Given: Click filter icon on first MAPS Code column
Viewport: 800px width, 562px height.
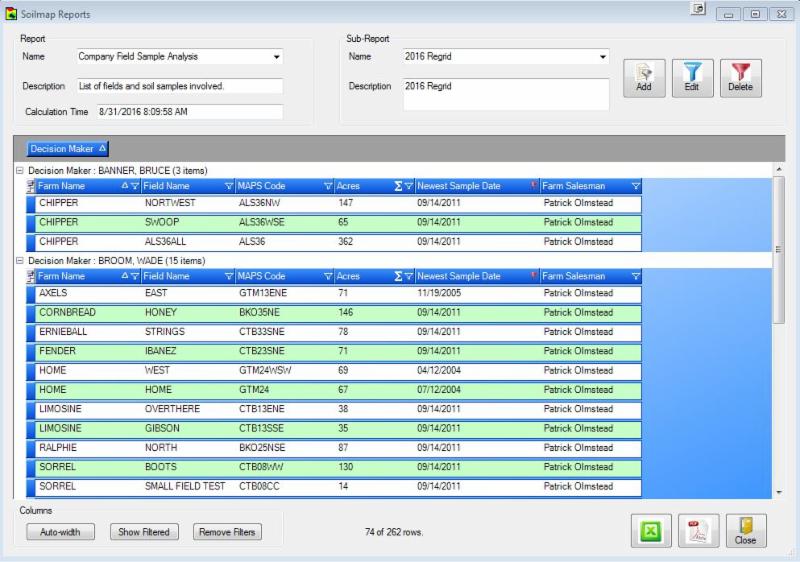Looking at the screenshot, I should (327, 186).
